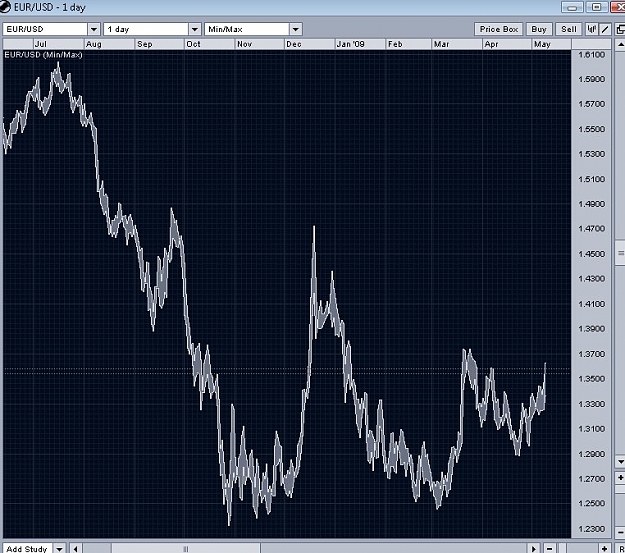Open the Min/Max chart style dropdown

(295, 29)
